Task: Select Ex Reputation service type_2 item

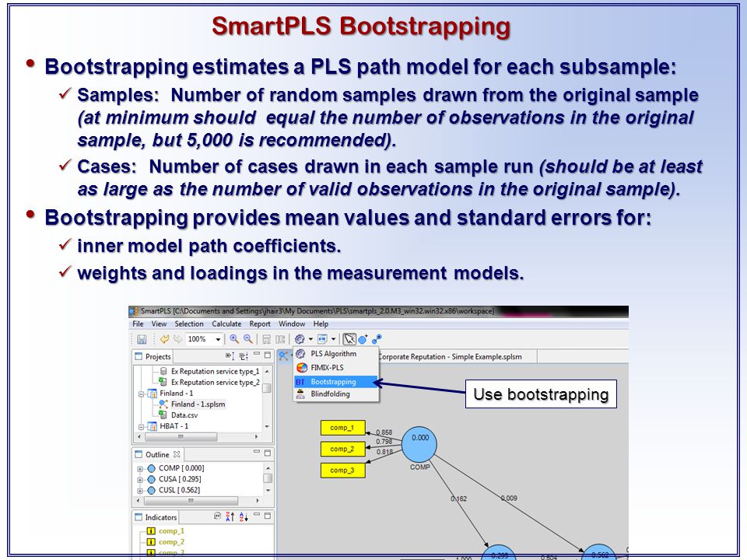Action: (x=215, y=382)
